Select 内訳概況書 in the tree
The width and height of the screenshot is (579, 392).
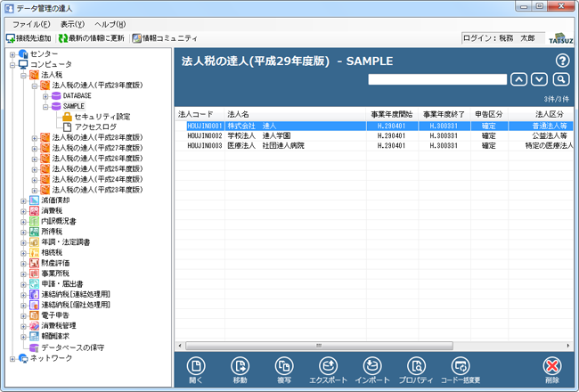click(59, 221)
